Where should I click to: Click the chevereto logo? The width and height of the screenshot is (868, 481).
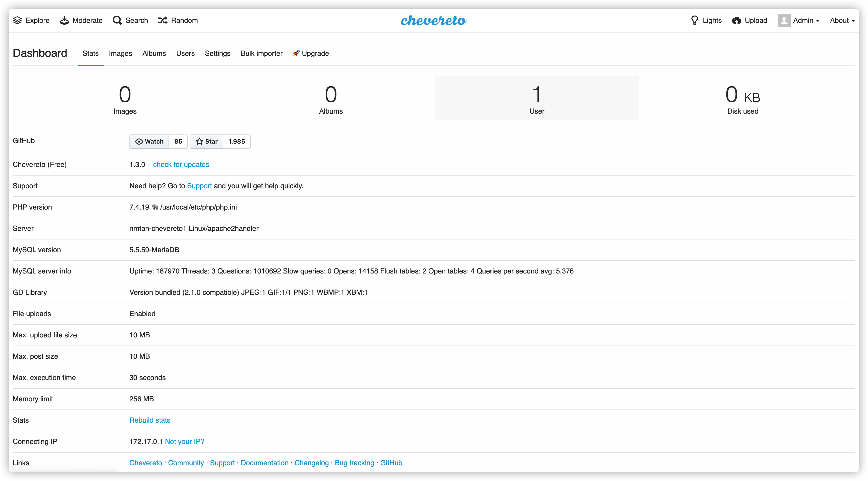(x=434, y=21)
